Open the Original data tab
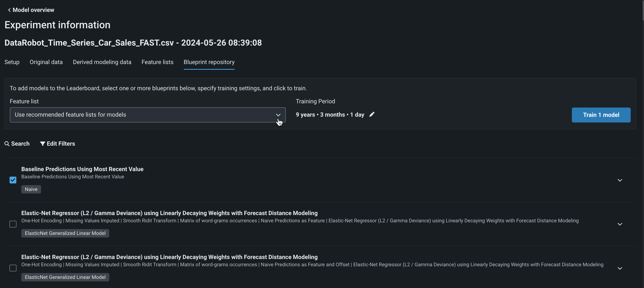 click(x=46, y=62)
